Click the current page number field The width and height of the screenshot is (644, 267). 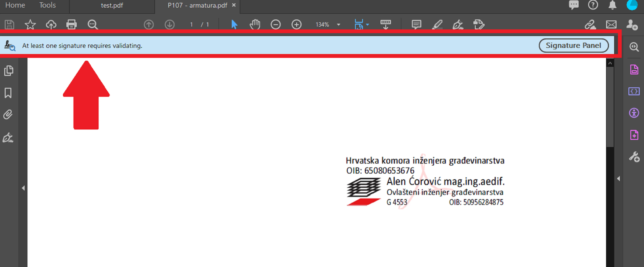click(x=191, y=25)
